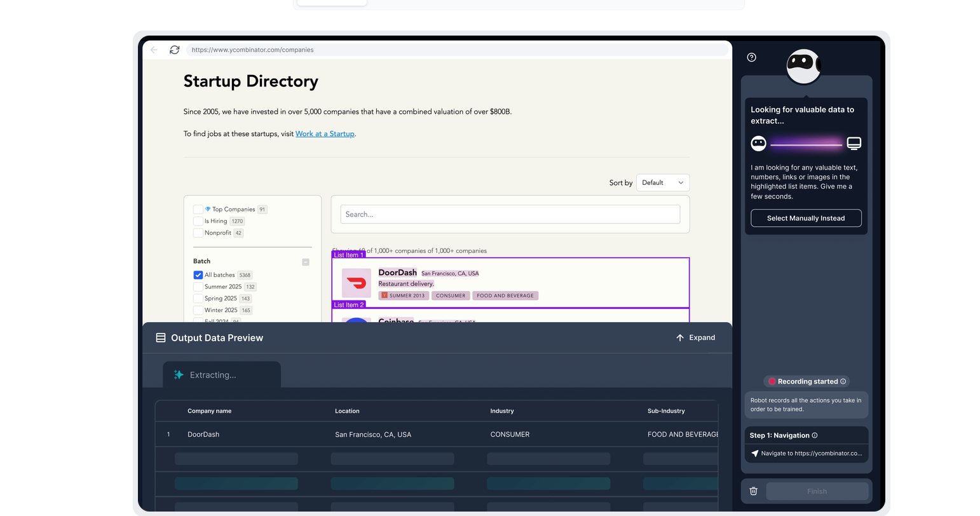Viewport: 980px width, 516px height.
Task: Go back using the browser back arrow
Action: point(154,50)
